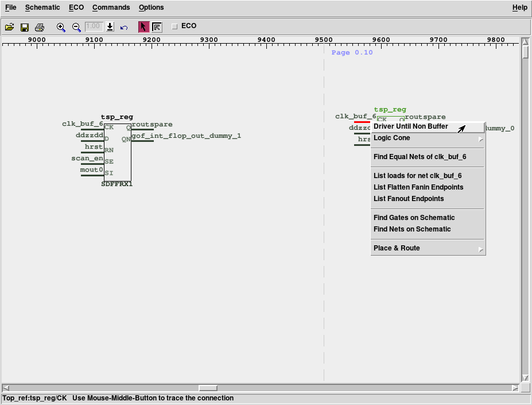Save the schematic with the floppy disk icon
The image size is (532, 405).
pyautogui.click(x=25, y=27)
